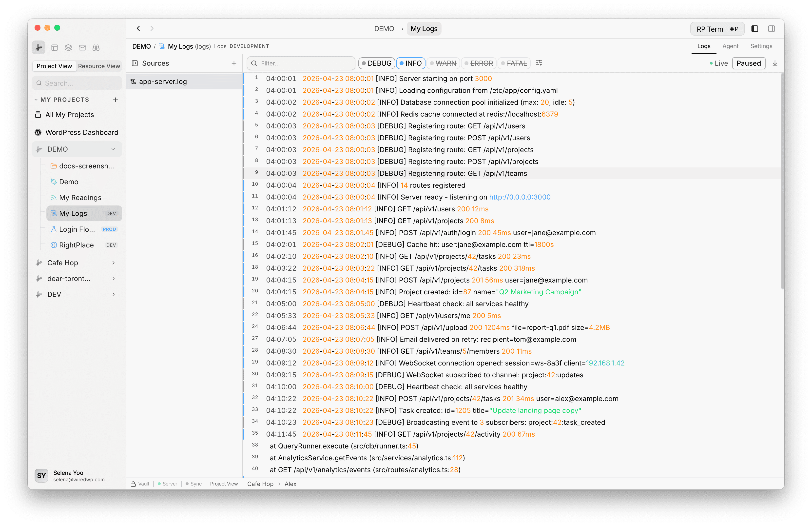The image size is (812, 526).
Task: Select the Paused streaming mode
Action: [x=749, y=63]
